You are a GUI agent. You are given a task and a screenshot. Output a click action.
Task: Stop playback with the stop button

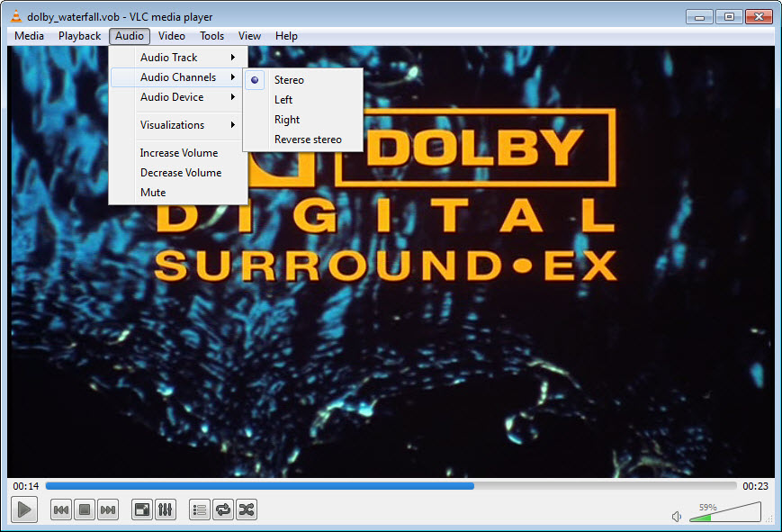point(85,509)
